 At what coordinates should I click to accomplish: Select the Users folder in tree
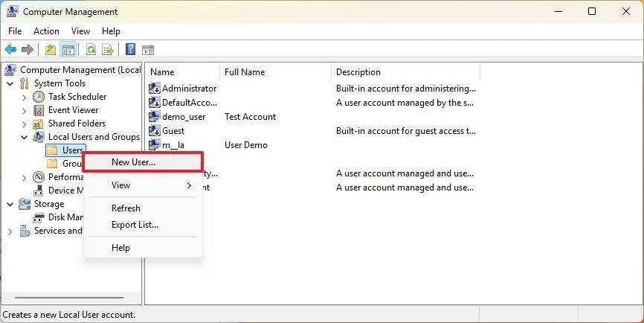65,150
